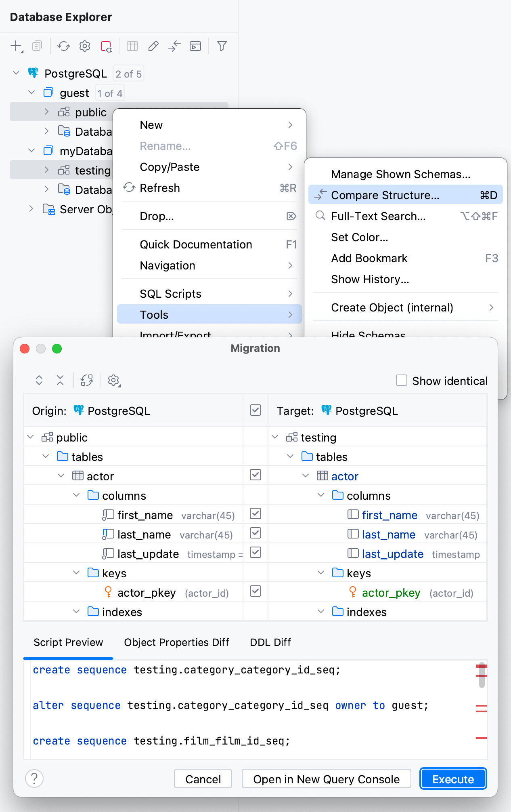This screenshot has height=812, width=511.
Task: Uncheck the first_name column checkbox
Action: click(x=256, y=514)
